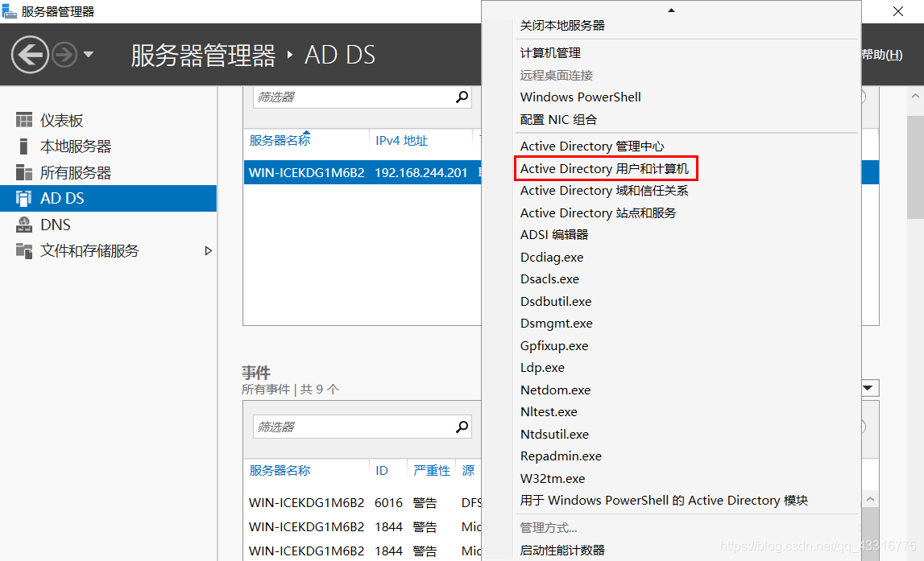Open Active Directory 管理中心

(591, 146)
